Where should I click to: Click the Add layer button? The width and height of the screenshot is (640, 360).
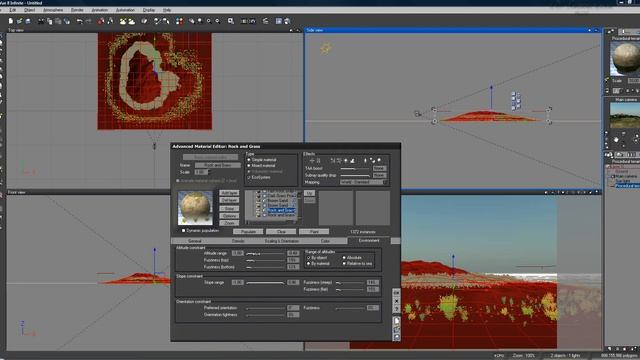click(x=229, y=193)
